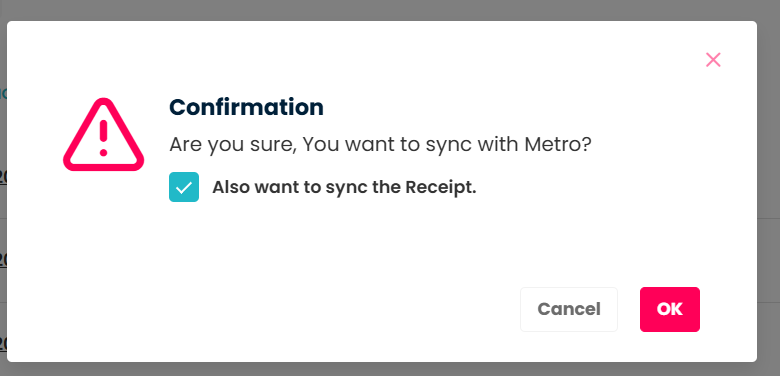Click the "Also want to sync the Receipt." label
Image resolution: width=780 pixels, height=376 pixels.
pos(344,188)
